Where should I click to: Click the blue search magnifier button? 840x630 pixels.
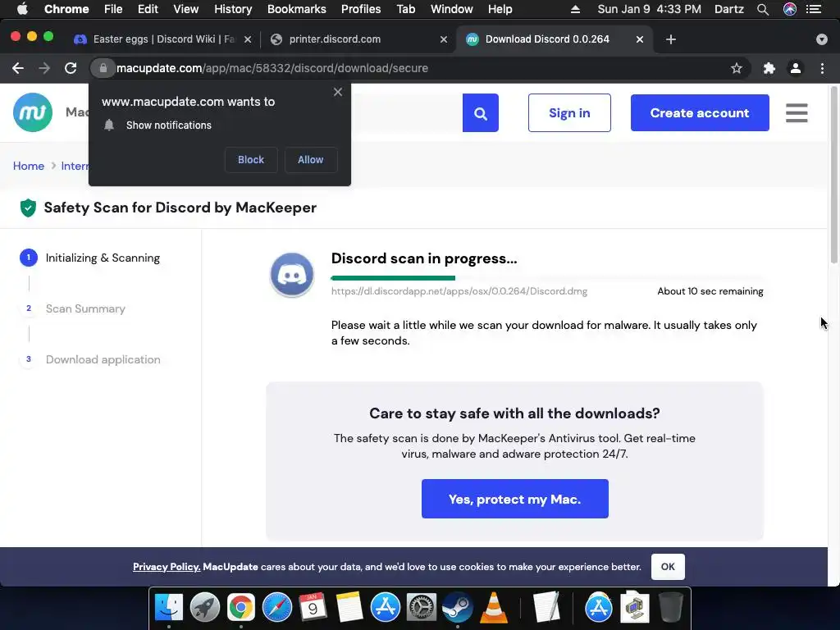pos(481,113)
